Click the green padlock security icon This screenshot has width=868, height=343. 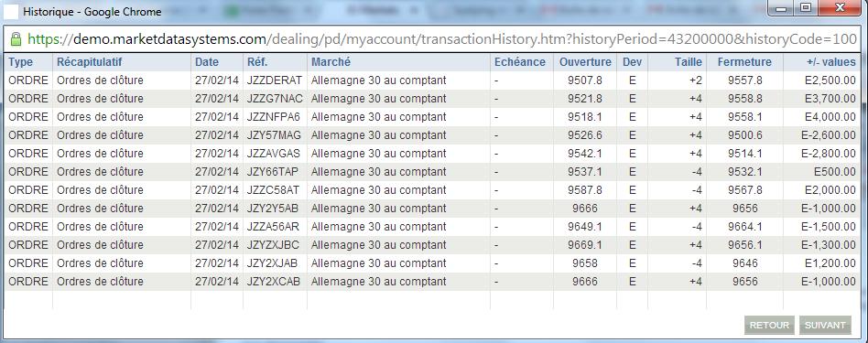click(16, 38)
